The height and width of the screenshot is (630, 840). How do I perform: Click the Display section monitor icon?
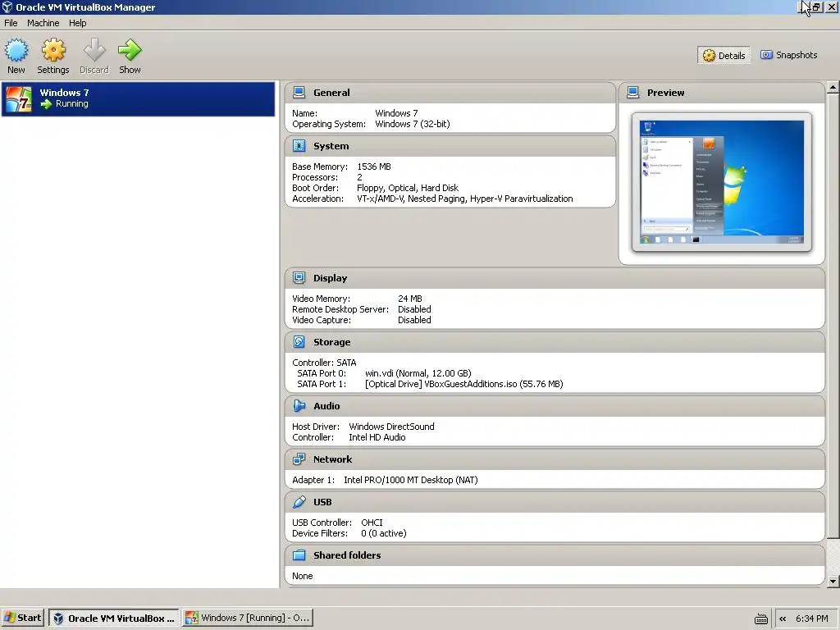point(299,278)
